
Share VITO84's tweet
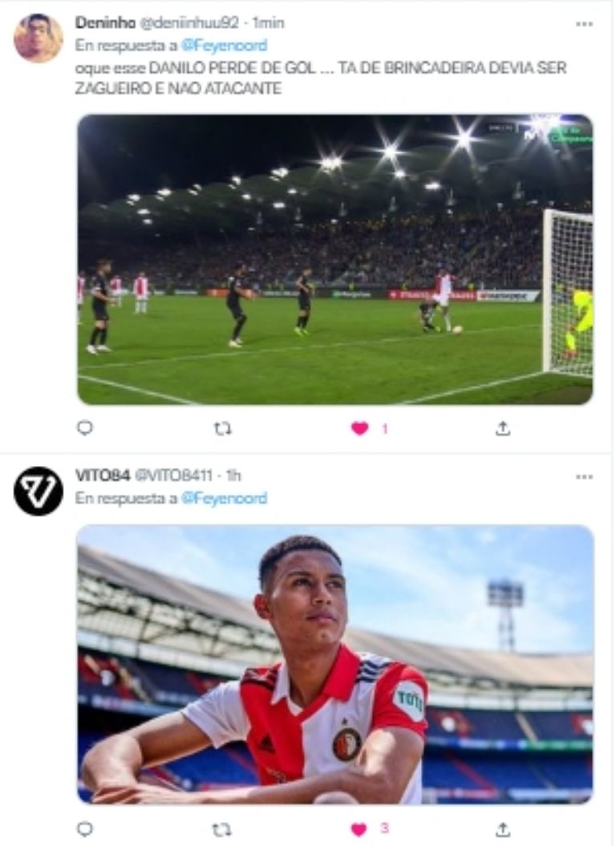point(502,828)
